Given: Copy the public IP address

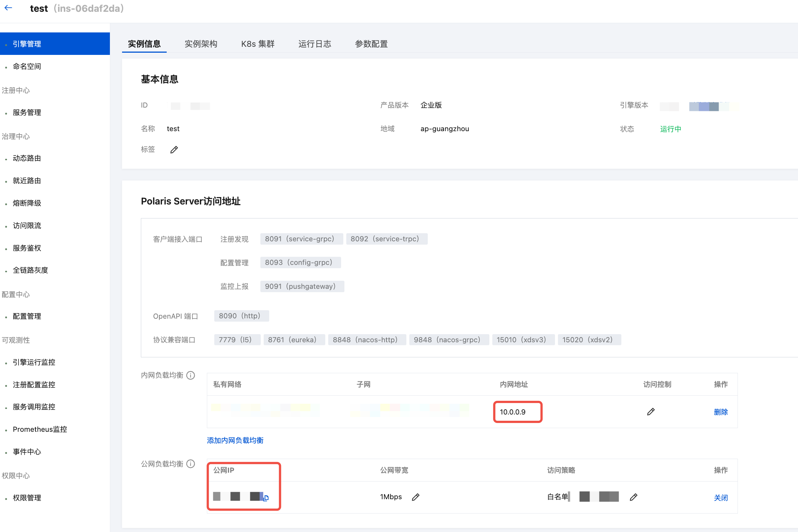Looking at the screenshot, I should (x=266, y=498).
